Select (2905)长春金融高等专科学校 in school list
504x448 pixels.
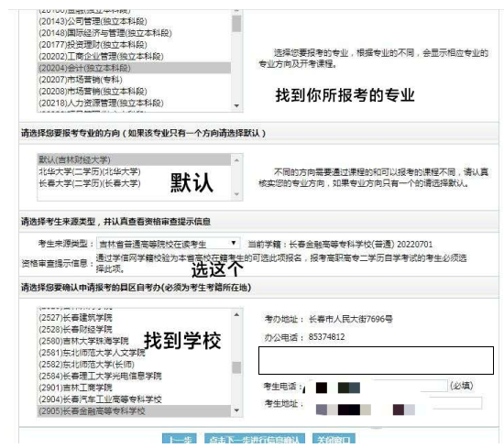pyautogui.click(x=135, y=411)
